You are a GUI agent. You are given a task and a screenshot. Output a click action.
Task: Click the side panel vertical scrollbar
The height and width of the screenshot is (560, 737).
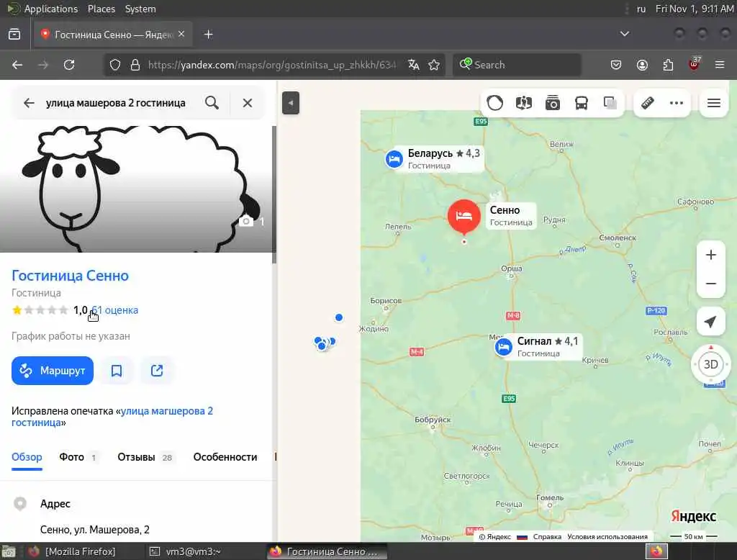click(x=274, y=194)
